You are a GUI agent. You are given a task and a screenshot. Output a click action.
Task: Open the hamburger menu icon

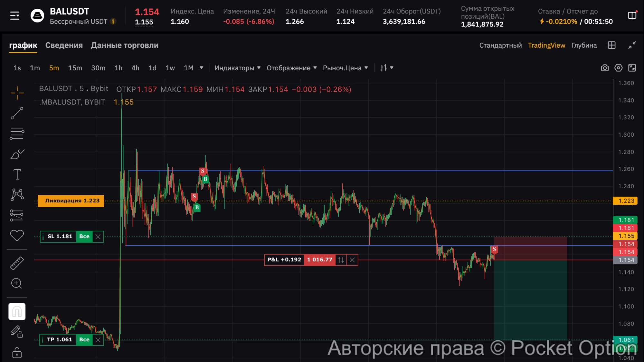coord(15,15)
